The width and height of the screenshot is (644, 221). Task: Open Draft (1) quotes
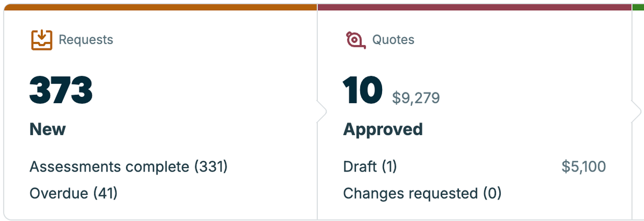tap(370, 167)
